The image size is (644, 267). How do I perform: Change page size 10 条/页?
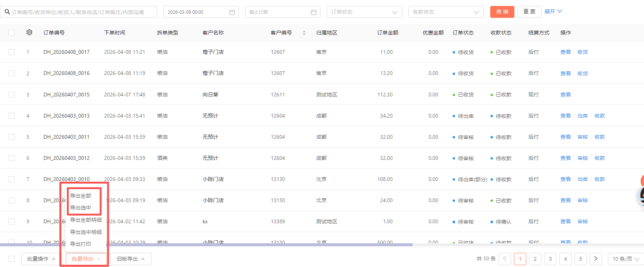(x=626, y=259)
